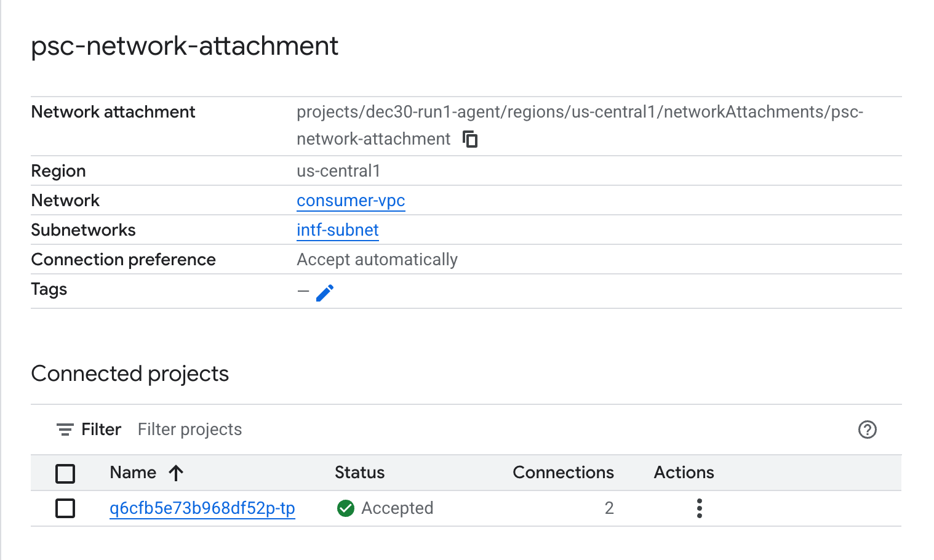Screen dimensions: 934x560
Task: Click the Name sort arrow
Action: coord(176,473)
